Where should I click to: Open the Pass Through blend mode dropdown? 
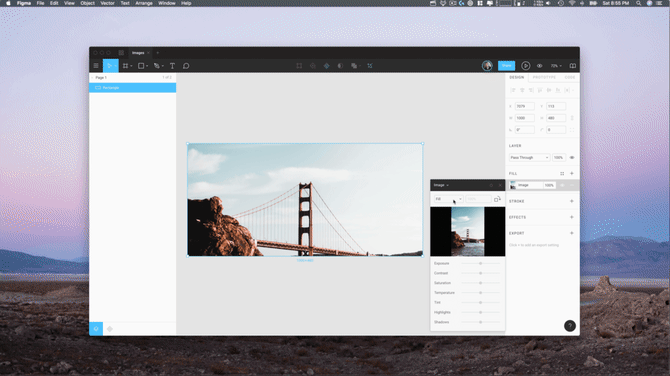(x=529, y=158)
